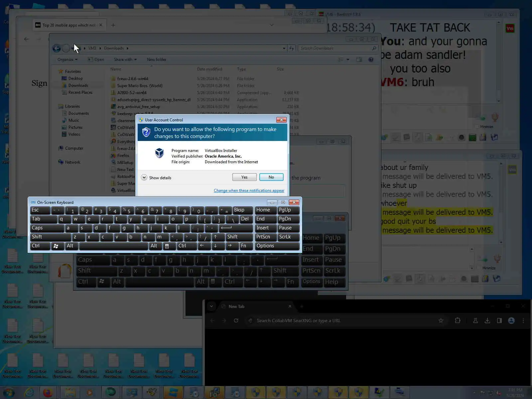Click the Enter arrow key on the front On-Screen Keyboard
This screenshot has height=399, width=532.
[236, 228]
